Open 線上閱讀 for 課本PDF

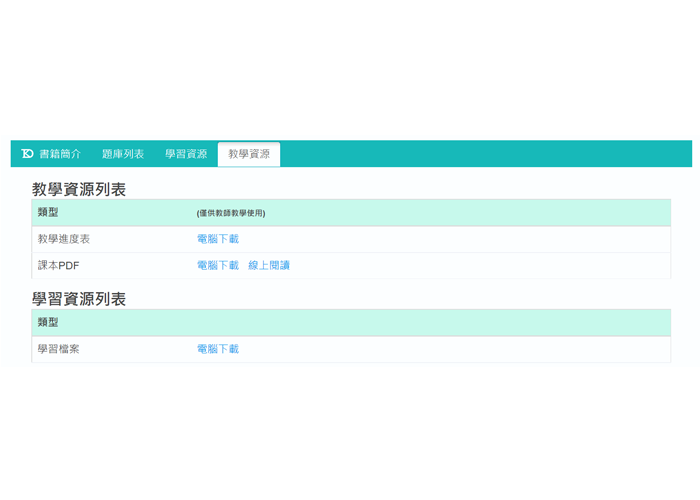pos(269,265)
